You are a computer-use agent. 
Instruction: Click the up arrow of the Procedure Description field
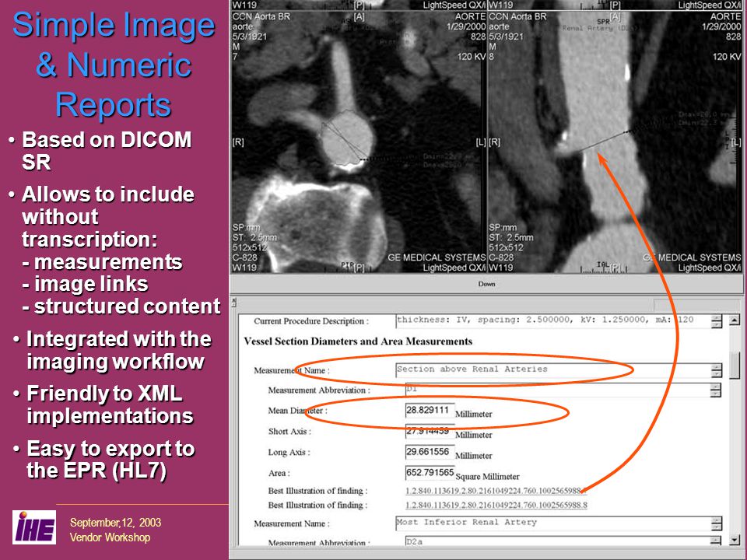[x=717, y=318]
